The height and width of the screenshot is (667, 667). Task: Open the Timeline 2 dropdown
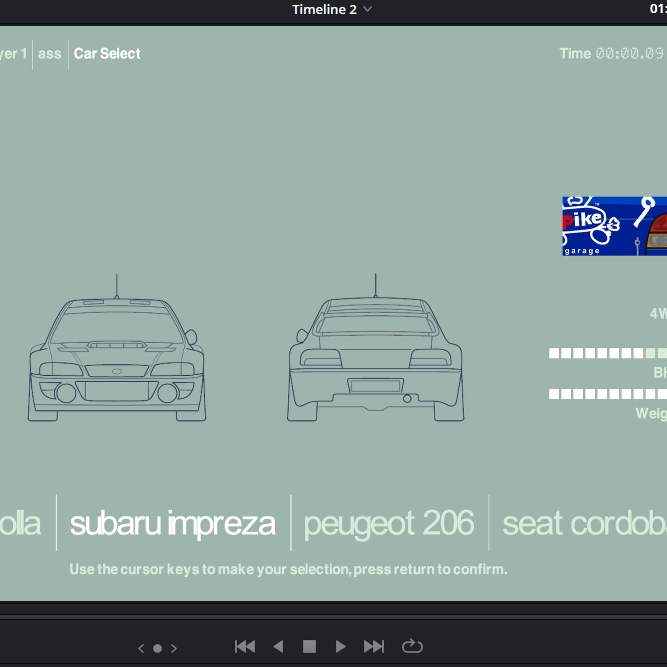(x=332, y=9)
